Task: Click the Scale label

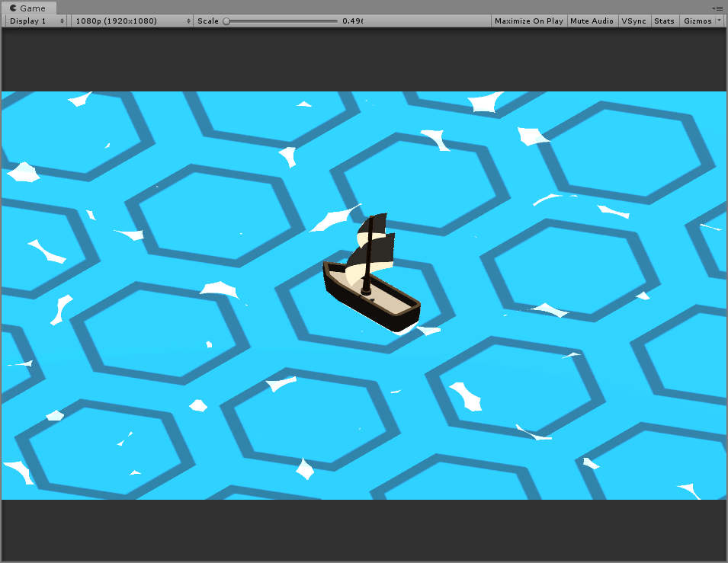Action: click(207, 21)
